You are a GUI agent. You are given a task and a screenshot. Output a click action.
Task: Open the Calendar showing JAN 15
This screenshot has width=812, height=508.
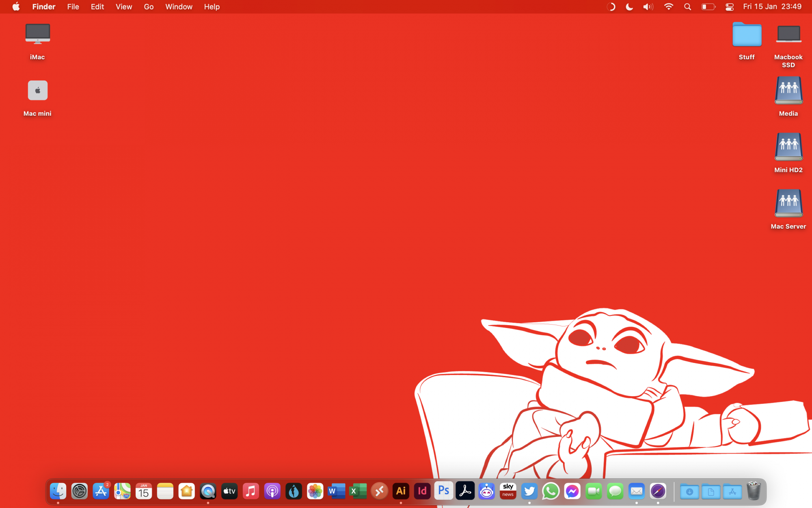(144, 491)
